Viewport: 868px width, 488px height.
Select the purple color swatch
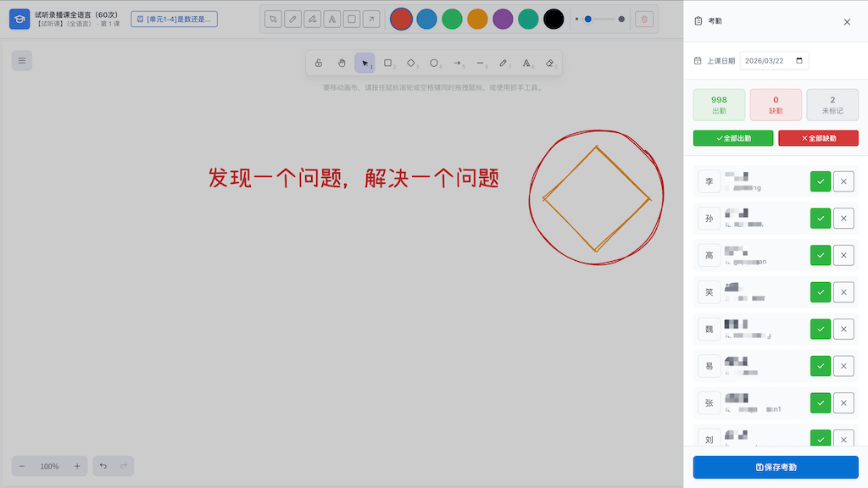tap(503, 18)
